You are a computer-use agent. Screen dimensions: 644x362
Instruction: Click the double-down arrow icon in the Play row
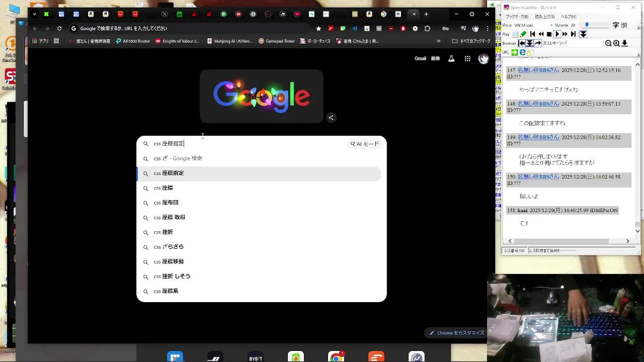point(583,34)
